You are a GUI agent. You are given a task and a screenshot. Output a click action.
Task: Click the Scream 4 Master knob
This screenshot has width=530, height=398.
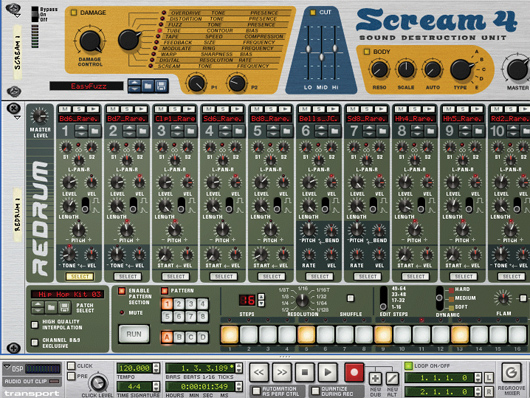517,69
